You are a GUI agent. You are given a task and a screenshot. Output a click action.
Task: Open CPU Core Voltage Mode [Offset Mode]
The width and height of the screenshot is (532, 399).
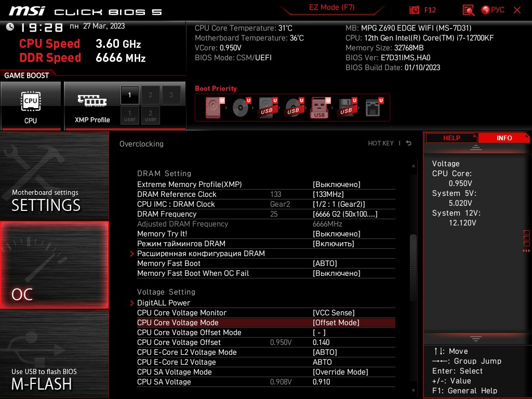point(336,322)
